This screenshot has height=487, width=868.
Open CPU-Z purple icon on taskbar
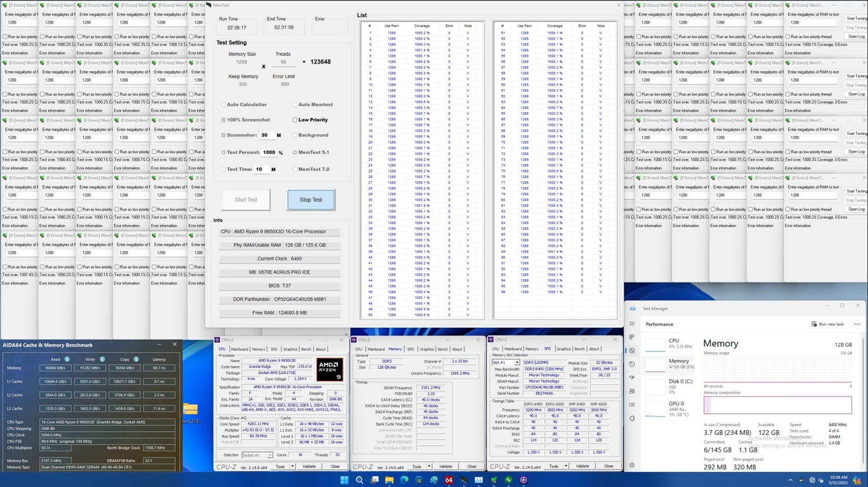pyautogui.click(x=523, y=479)
